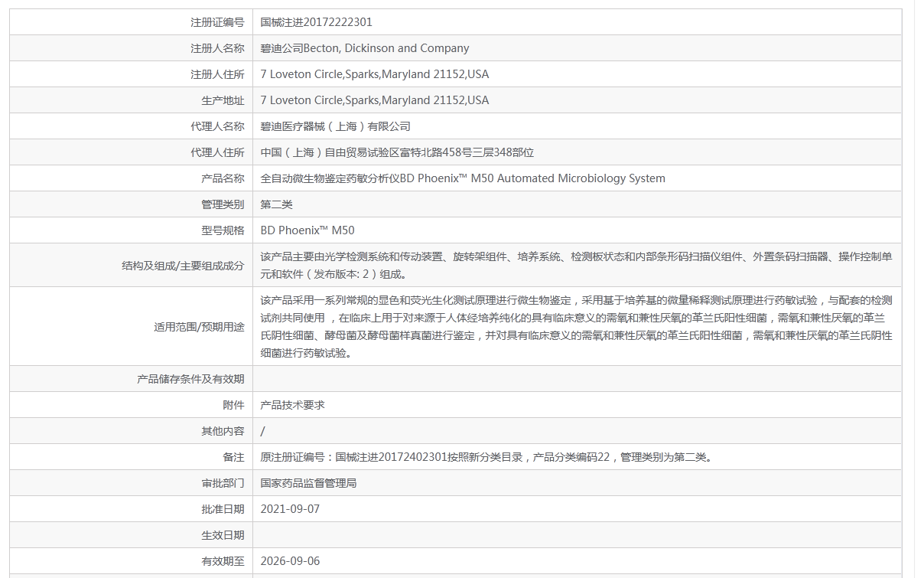This screenshot has width=924, height=578.
Task: Click the 产品名称 label
Action: coord(223,178)
